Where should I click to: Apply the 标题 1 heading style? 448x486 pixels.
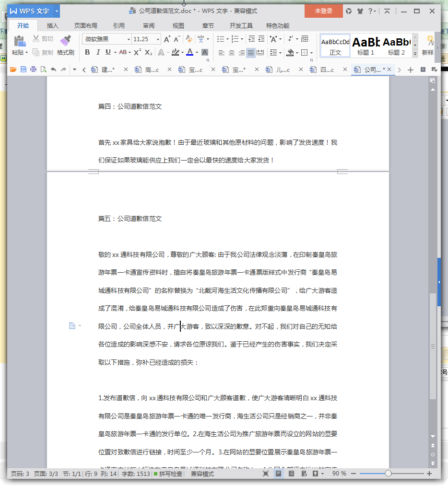pyautogui.click(x=366, y=46)
